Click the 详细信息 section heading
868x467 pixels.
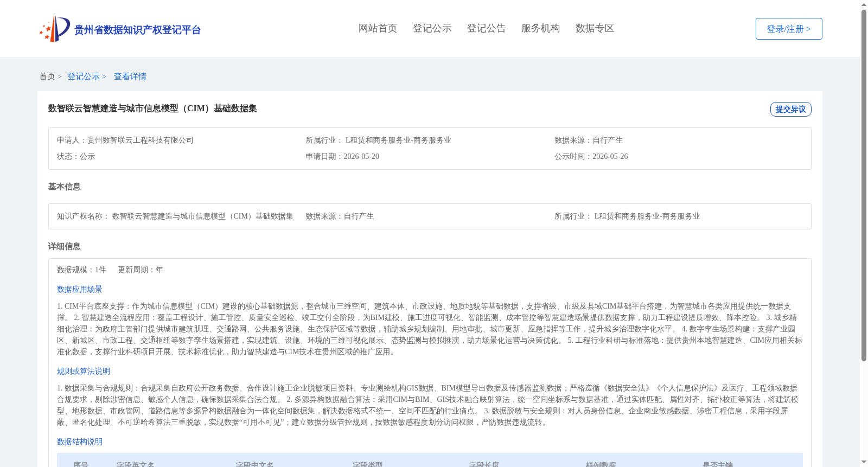pos(64,246)
